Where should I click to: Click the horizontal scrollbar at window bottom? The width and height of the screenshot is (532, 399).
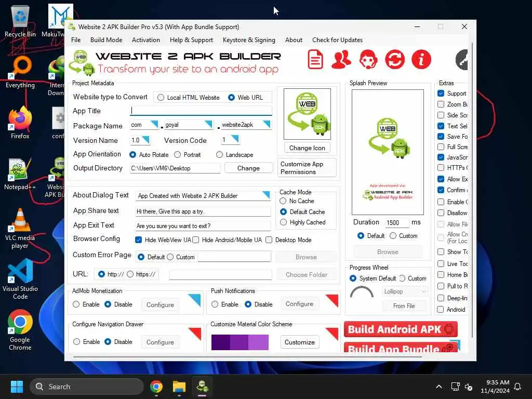click(247, 357)
